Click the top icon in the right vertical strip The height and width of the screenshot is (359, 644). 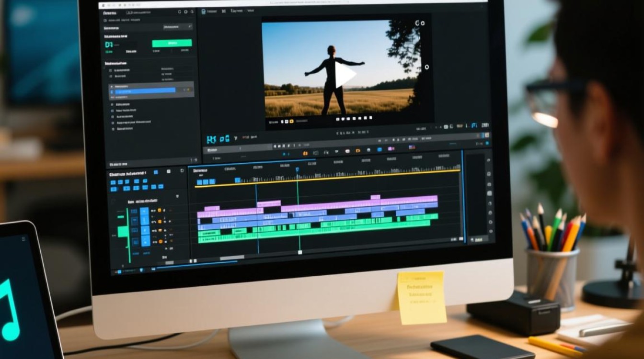pos(488,161)
